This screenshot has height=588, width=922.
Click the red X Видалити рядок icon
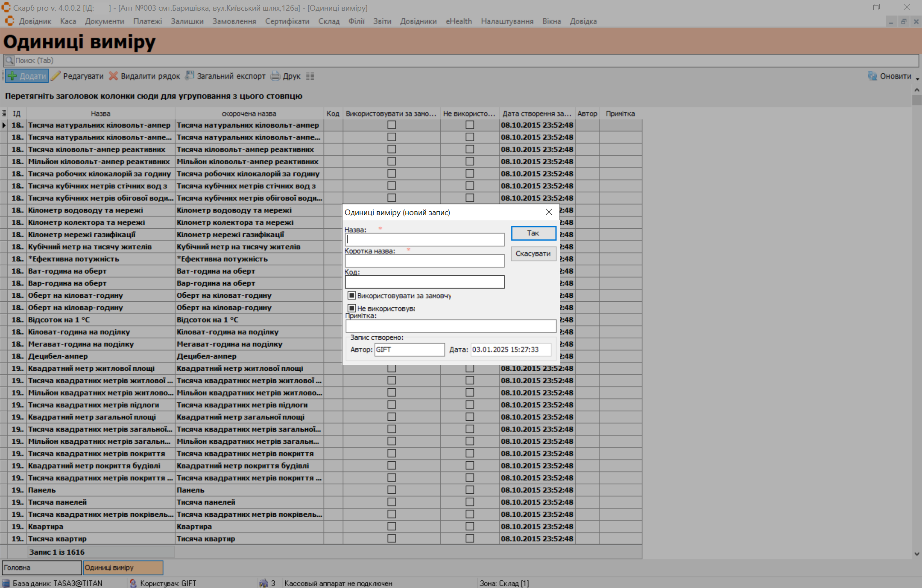pos(113,76)
